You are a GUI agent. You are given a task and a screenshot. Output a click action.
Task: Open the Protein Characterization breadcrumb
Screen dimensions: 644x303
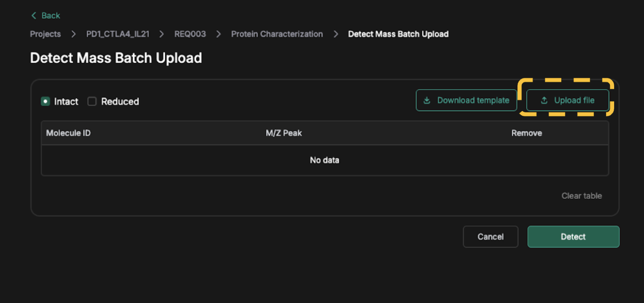277,34
